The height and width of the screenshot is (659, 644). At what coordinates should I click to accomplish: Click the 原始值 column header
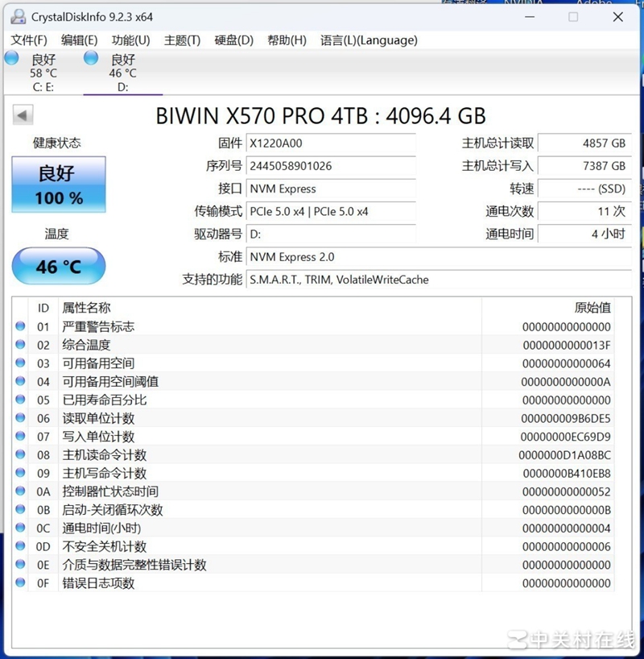(592, 308)
